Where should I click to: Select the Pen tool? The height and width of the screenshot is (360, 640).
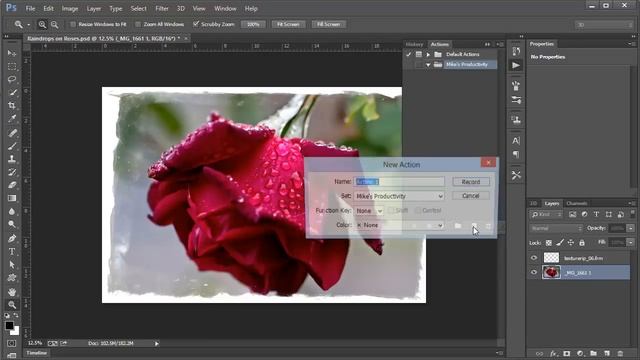(12, 238)
